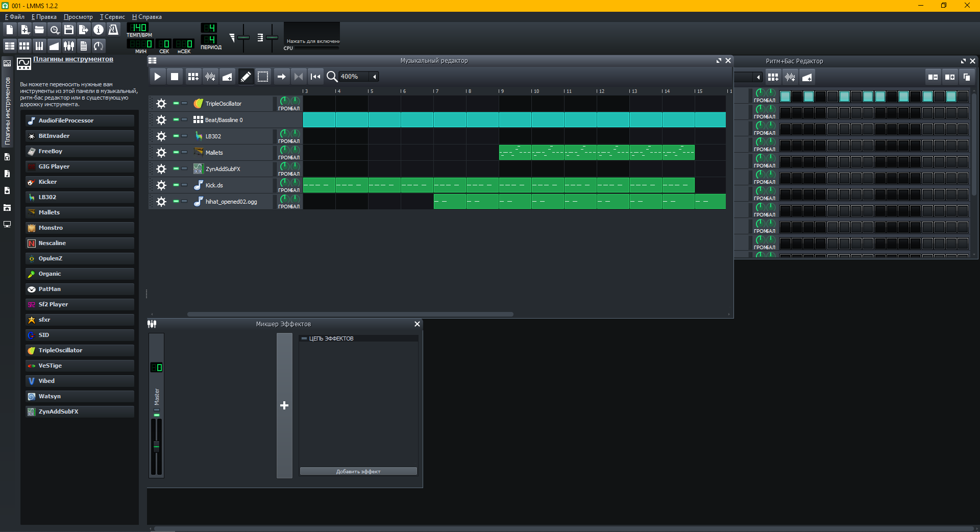The height and width of the screenshot is (532, 980).
Task: Open the Сервис menu
Action: [x=112, y=17]
